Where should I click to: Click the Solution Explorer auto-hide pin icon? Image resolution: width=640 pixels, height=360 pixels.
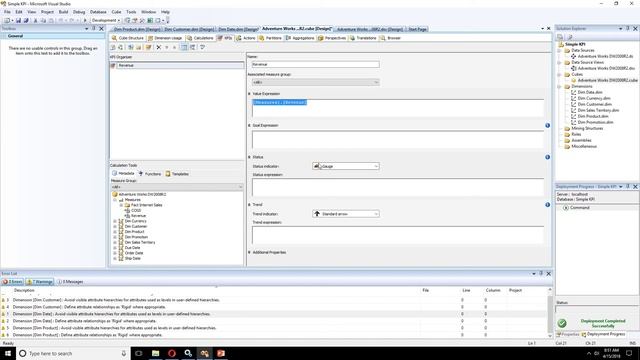tap(628, 29)
